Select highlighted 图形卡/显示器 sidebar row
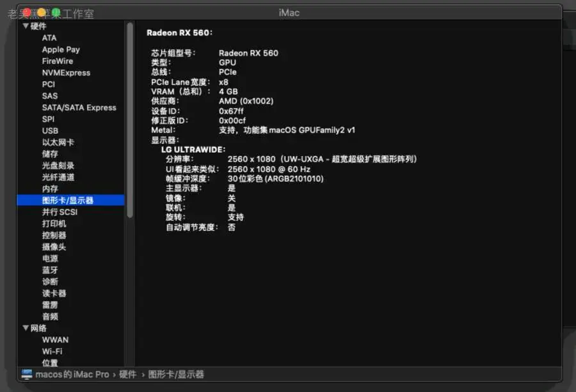The height and width of the screenshot is (392, 576). pyautogui.click(x=70, y=200)
